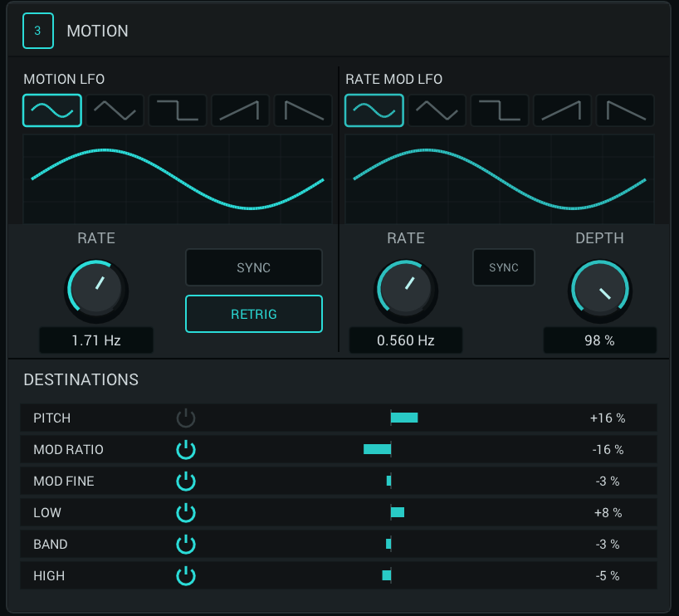The image size is (679, 616).
Task: Select ramp-up sawtooth waveform for Rate Mod LFO
Action: point(563,110)
